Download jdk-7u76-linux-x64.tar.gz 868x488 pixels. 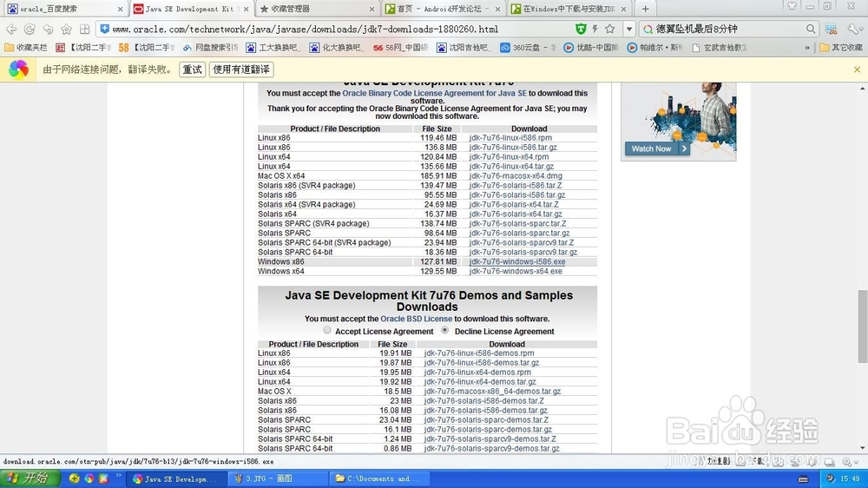pyautogui.click(x=511, y=166)
